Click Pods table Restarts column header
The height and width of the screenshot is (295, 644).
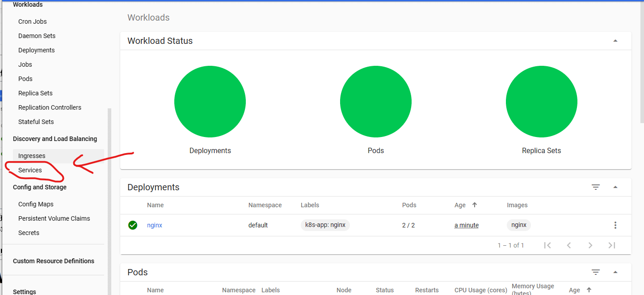tap(427, 290)
